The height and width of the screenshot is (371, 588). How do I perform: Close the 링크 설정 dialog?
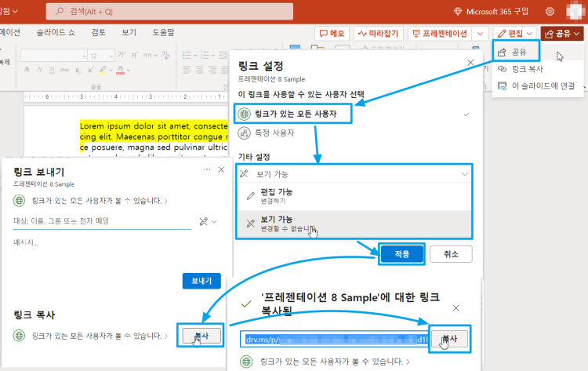pyautogui.click(x=470, y=63)
